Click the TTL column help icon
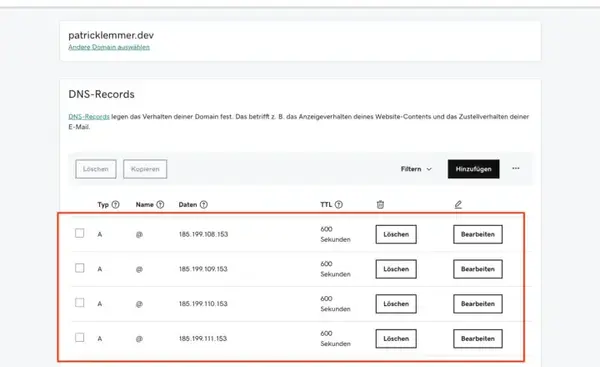This screenshot has width=600, height=367. 339,205
